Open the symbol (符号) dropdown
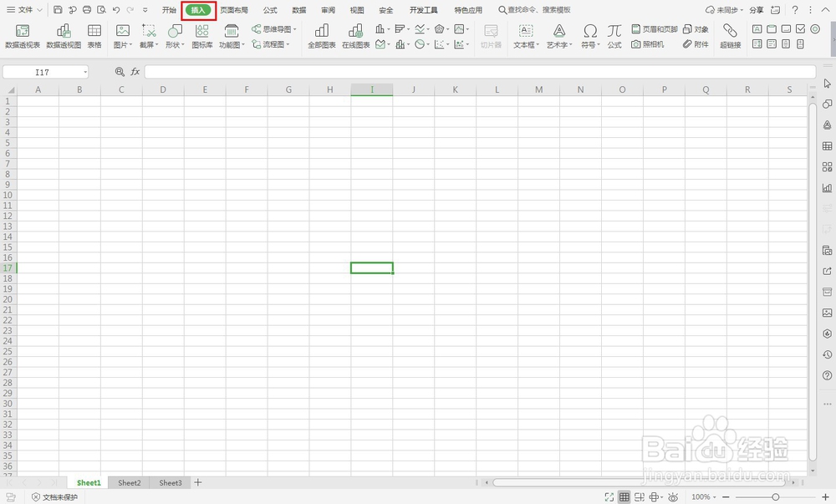The image size is (836, 504). point(590,37)
